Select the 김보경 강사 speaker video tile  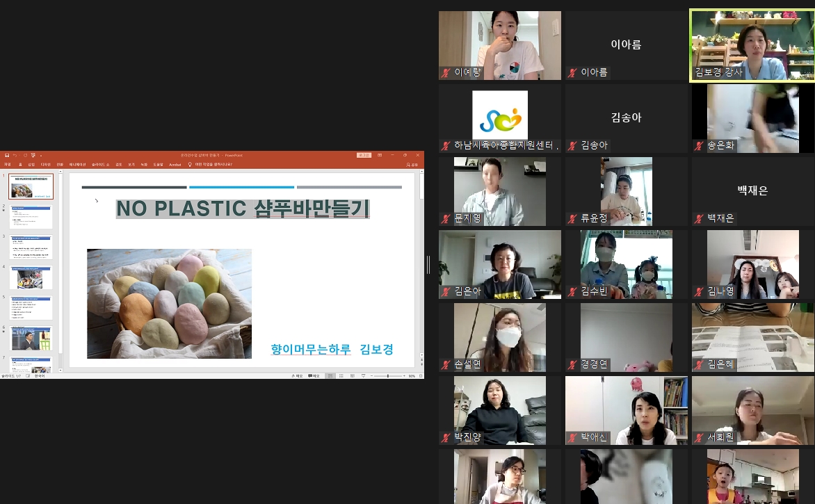click(752, 45)
